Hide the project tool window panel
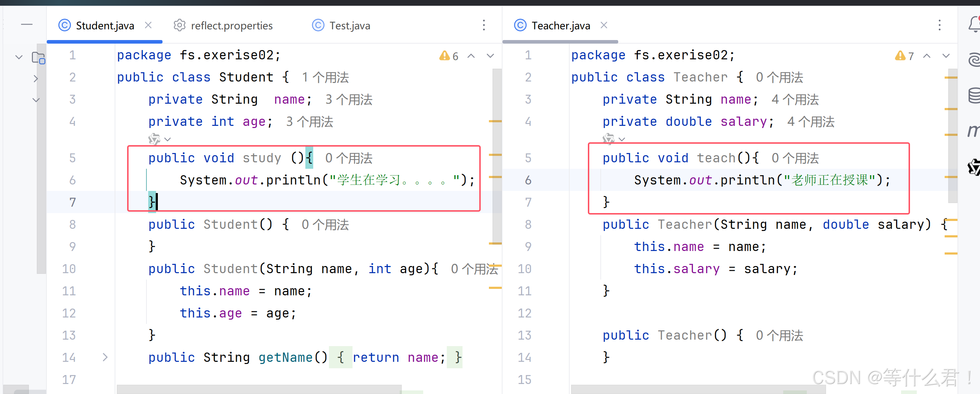Image resolution: width=980 pixels, height=394 pixels. [x=27, y=24]
